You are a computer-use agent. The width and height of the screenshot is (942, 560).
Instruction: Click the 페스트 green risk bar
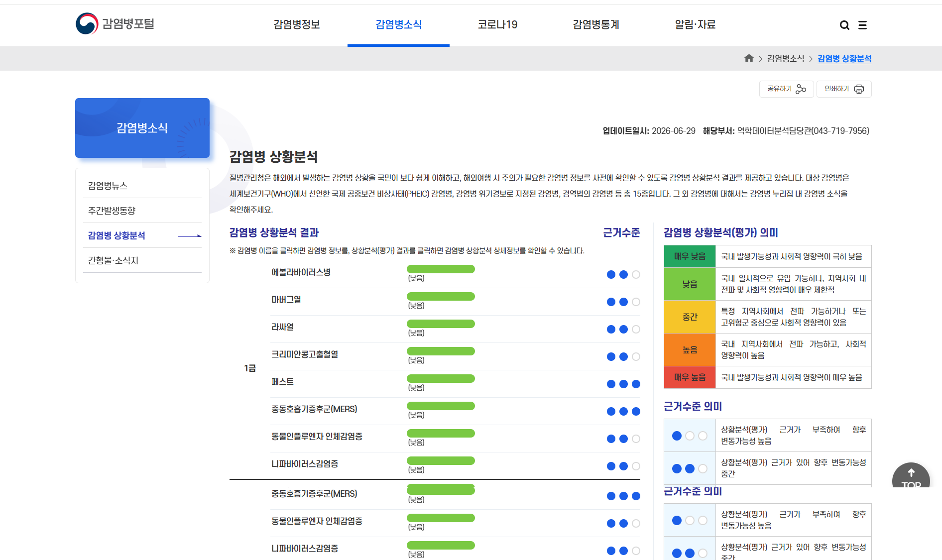click(441, 379)
